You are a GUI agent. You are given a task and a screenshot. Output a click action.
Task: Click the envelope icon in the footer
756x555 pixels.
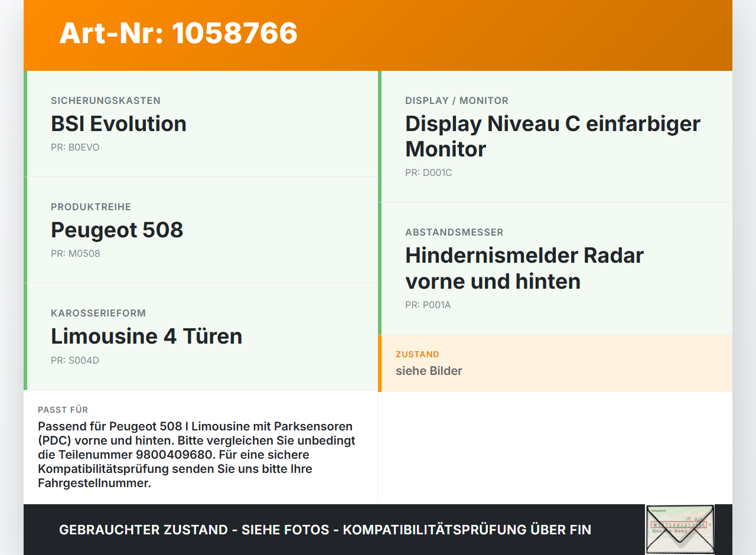680,530
